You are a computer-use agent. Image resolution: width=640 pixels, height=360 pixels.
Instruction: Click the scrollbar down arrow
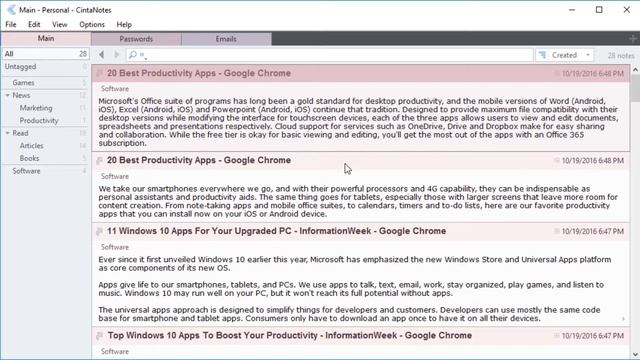[x=635, y=355]
